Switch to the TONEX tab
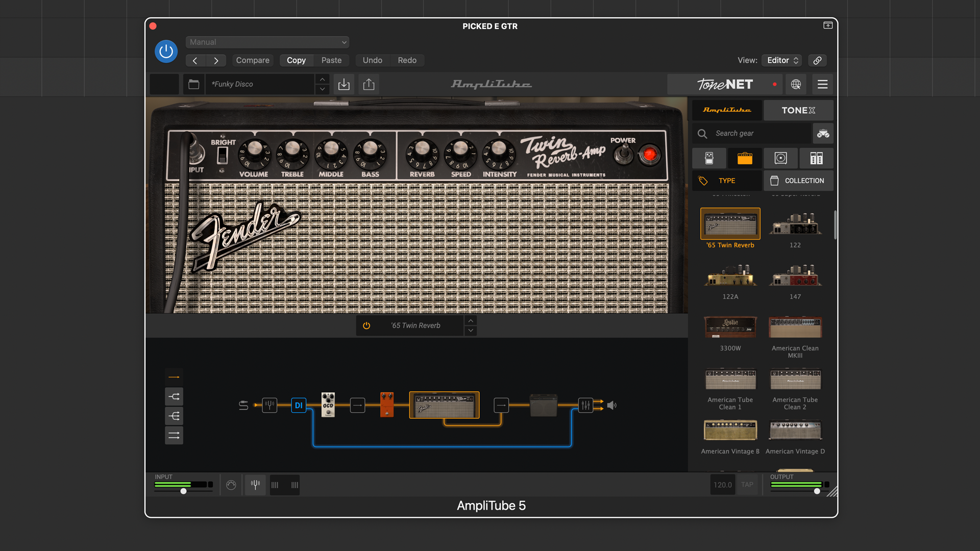Viewport: 980px width, 551px height. [798, 110]
